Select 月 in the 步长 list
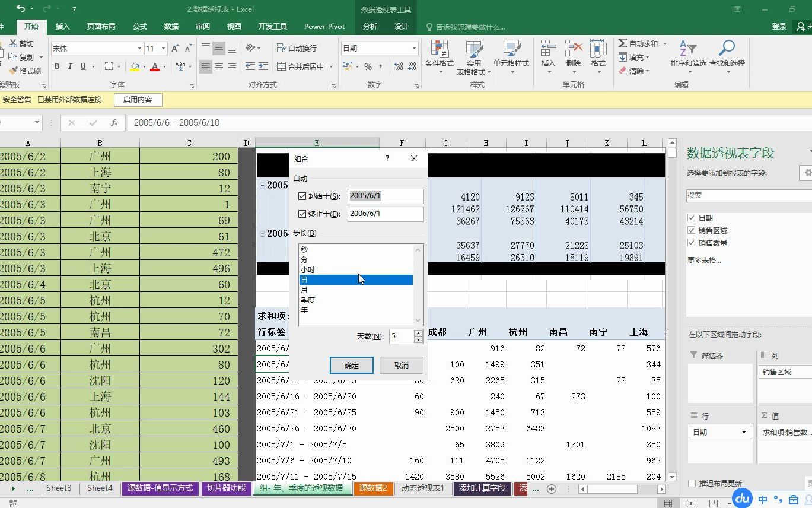812x508 pixels. coord(304,290)
